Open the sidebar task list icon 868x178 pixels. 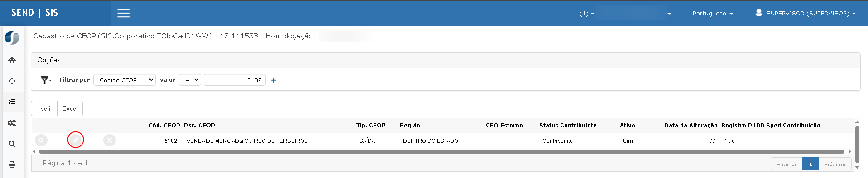(12, 102)
